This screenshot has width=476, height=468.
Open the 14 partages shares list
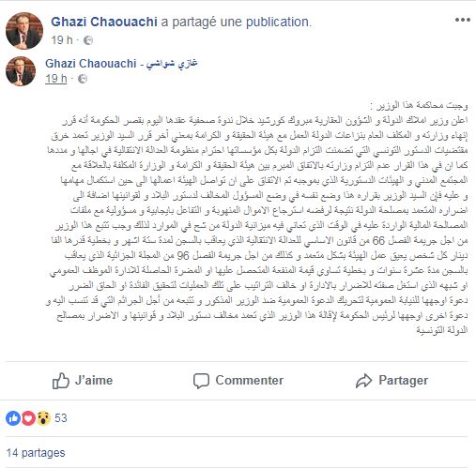[x=36, y=453]
